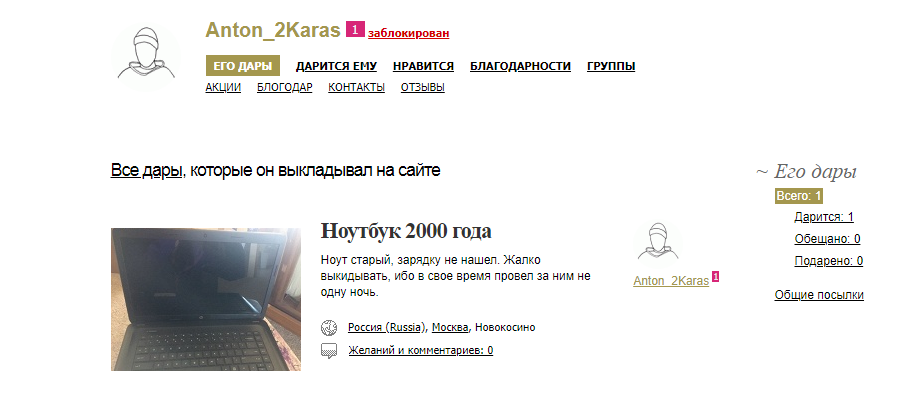Click the large profile avatar of Anton_2Karas
The width and height of the screenshot is (924, 419).
(146, 57)
